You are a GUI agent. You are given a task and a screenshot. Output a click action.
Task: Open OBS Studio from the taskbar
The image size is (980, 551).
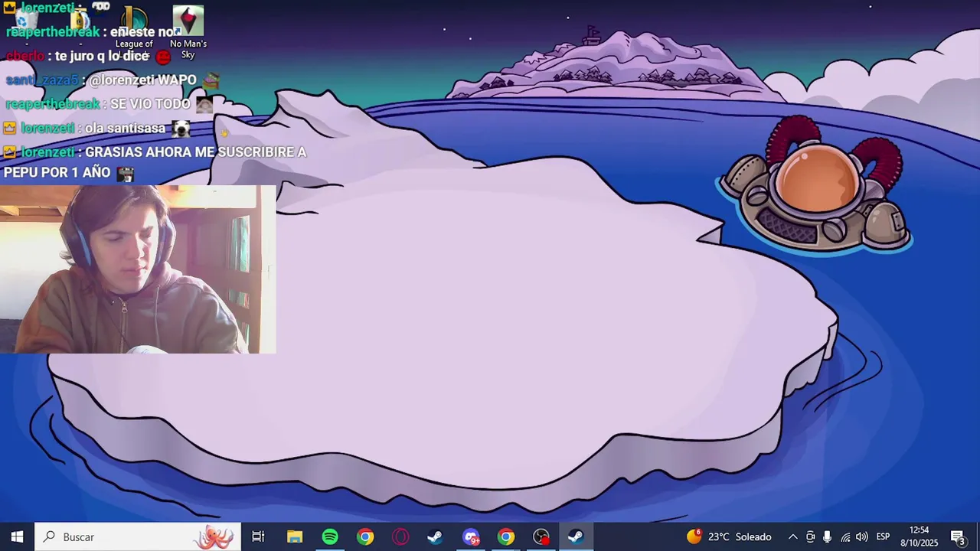(x=541, y=536)
